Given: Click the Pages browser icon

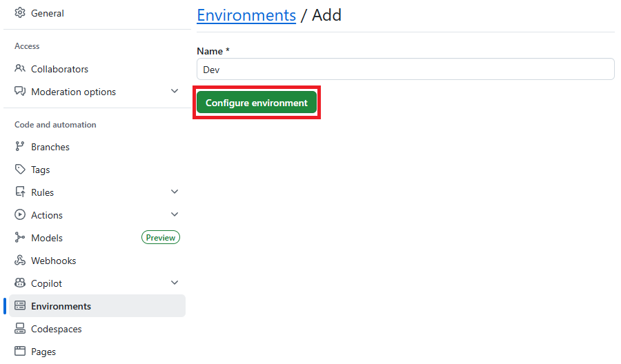Looking at the screenshot, I should point(20,352).
